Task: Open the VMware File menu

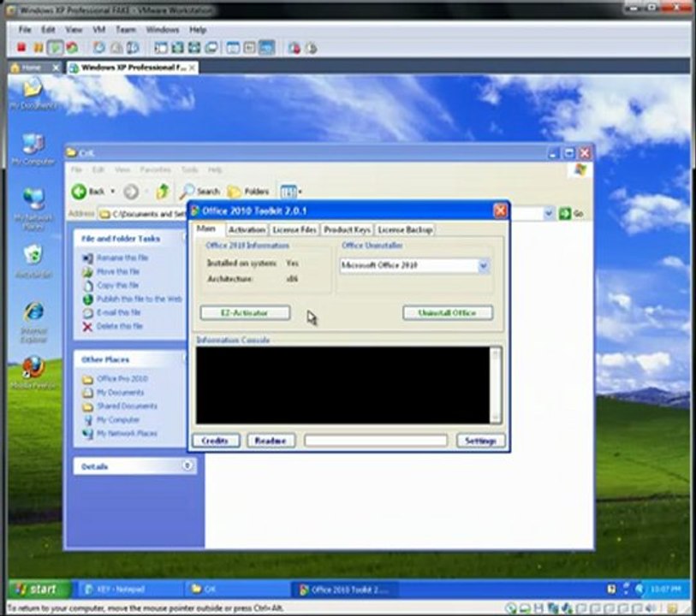Action: [x=25, y=30]
